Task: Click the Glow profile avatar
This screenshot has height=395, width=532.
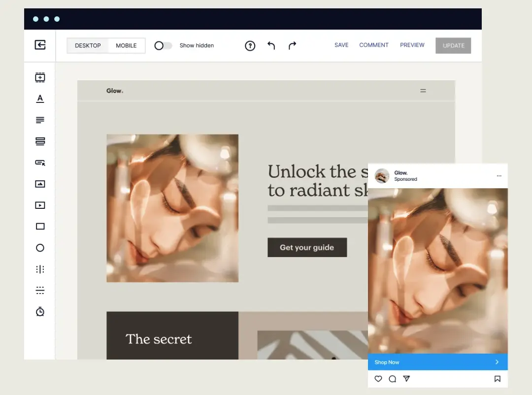Action: 382,176
